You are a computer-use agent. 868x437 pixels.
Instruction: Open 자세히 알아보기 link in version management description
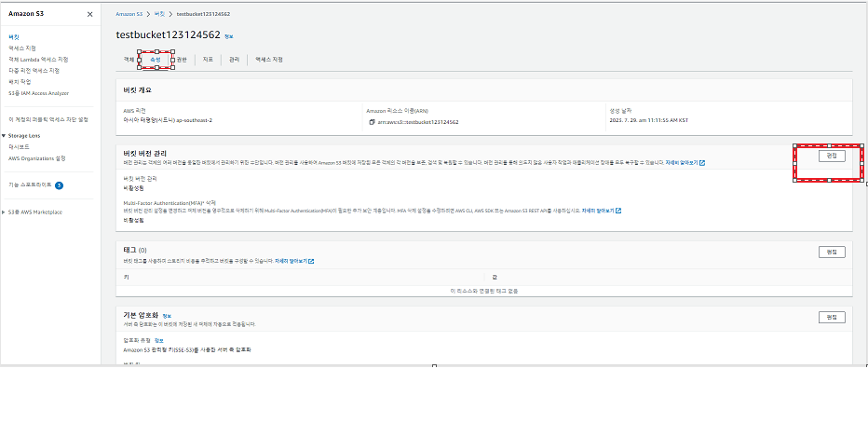pos(682,163)
